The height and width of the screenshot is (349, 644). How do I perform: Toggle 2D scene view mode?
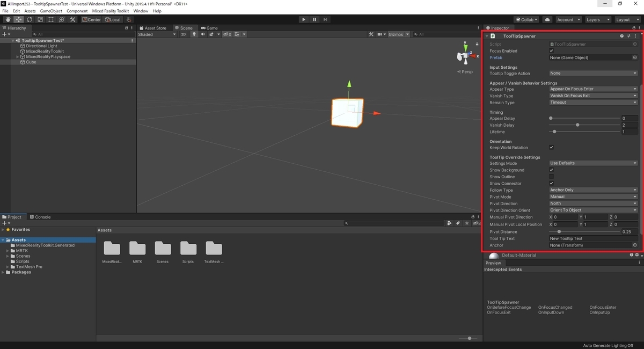coord(184,34)
